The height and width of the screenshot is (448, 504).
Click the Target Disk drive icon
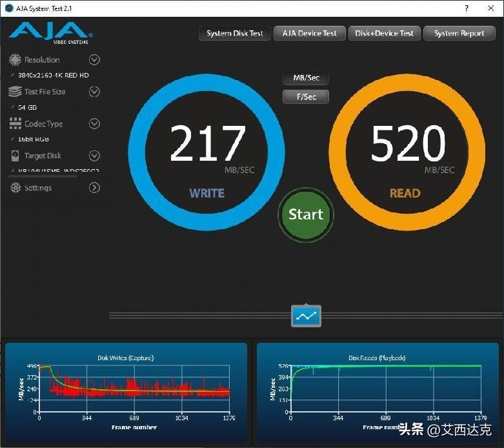click(x=15, y=156)
